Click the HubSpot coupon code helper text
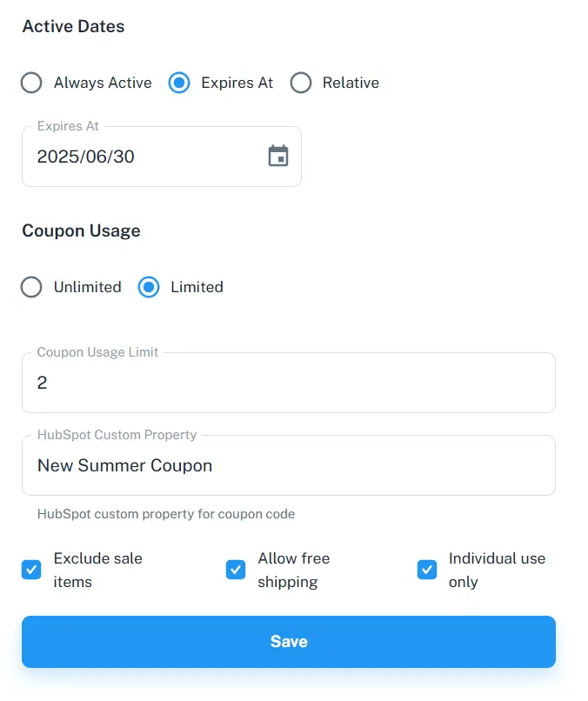Image resolution: width=588 pixels, height=701 pixels. tap(166, 514)
